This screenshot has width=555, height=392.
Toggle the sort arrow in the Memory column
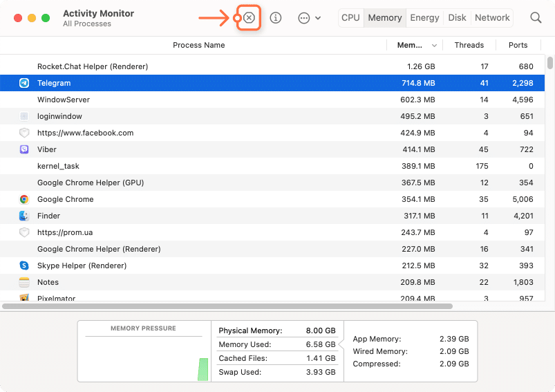pos(434,46)
